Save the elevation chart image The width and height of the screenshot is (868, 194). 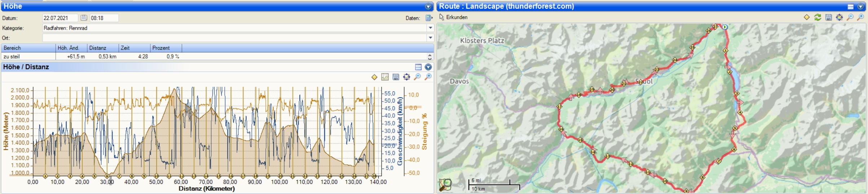[x=396, y=77]
